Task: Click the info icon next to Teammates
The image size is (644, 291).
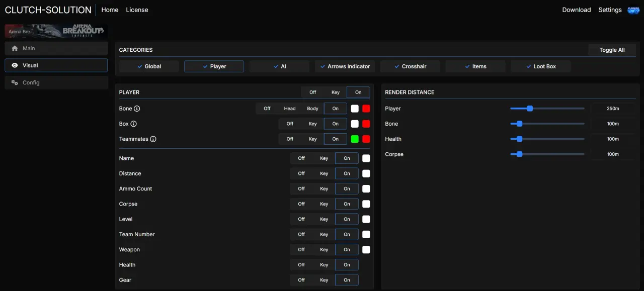Action: point(153,139)
